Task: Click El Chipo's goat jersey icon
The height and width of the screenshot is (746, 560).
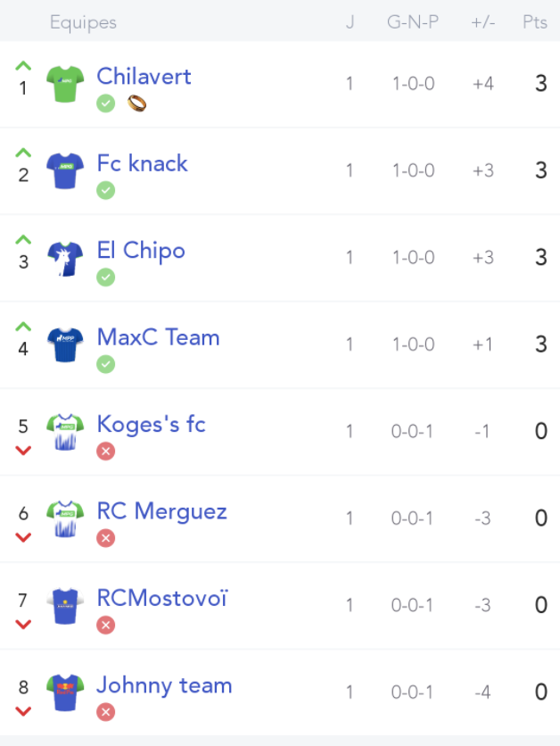Action: coord(65,258)
